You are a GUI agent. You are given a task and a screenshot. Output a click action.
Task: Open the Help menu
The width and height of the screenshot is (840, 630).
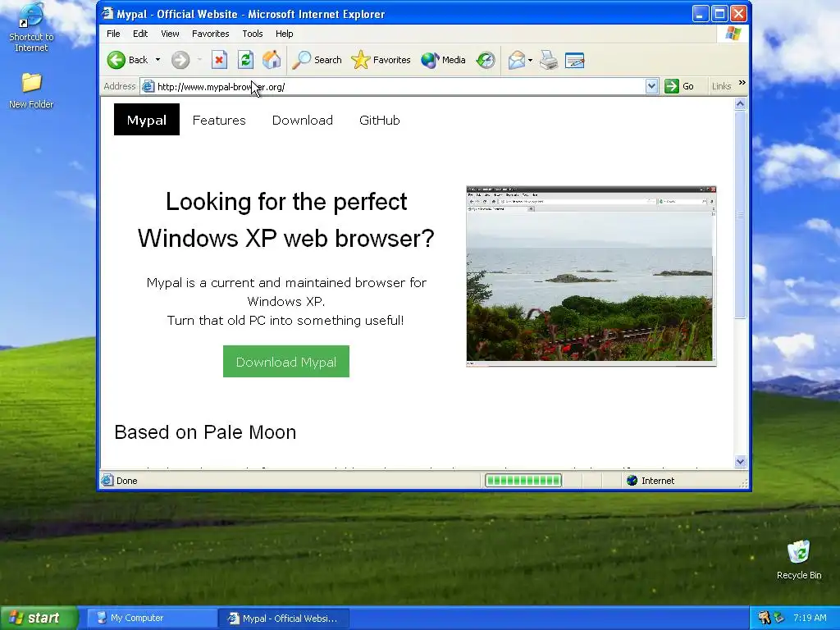285,34
